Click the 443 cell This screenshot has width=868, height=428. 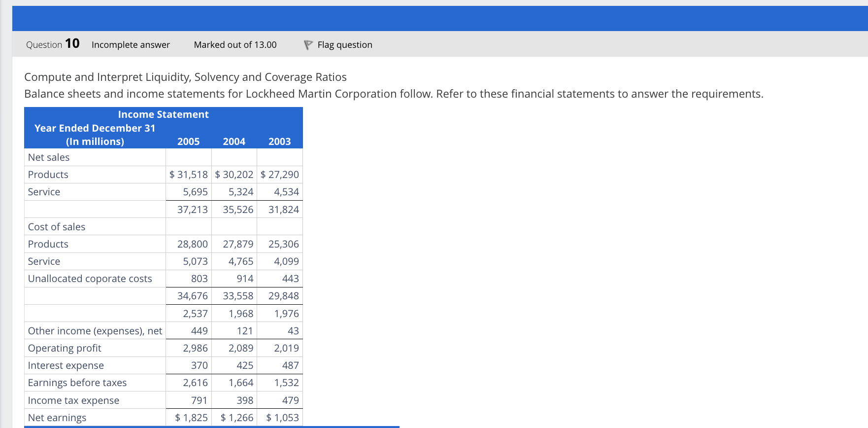click(x=280, y=279)
